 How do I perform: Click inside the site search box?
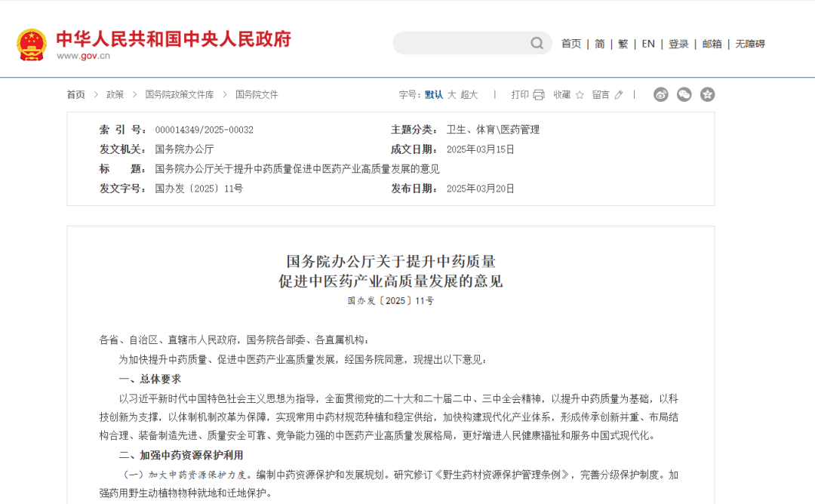460,44
